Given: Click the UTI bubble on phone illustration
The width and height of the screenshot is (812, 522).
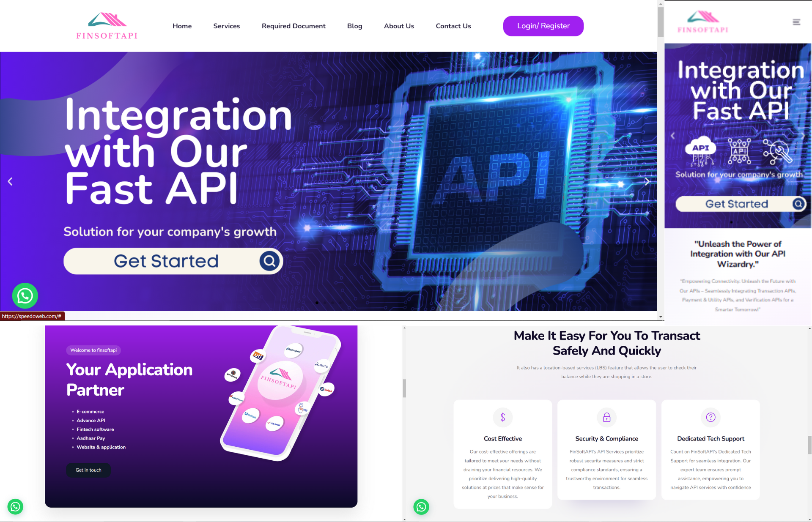Looking at the screenshot, I should 258,356.
